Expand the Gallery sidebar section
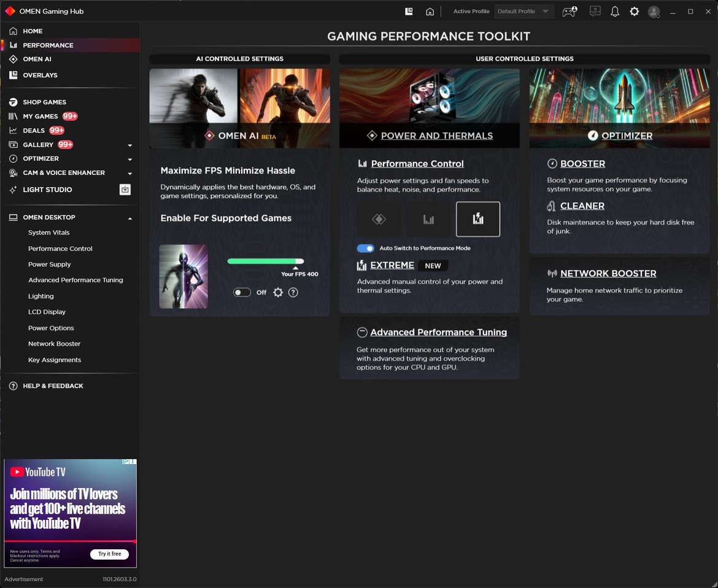 (x=130, y=145)
